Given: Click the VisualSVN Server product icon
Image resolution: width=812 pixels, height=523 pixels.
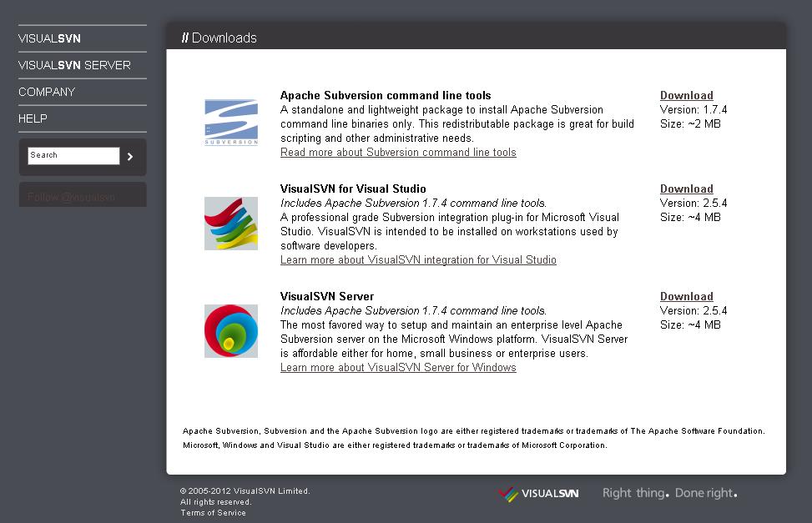Looking at the screenshot, I should (231, 331).
